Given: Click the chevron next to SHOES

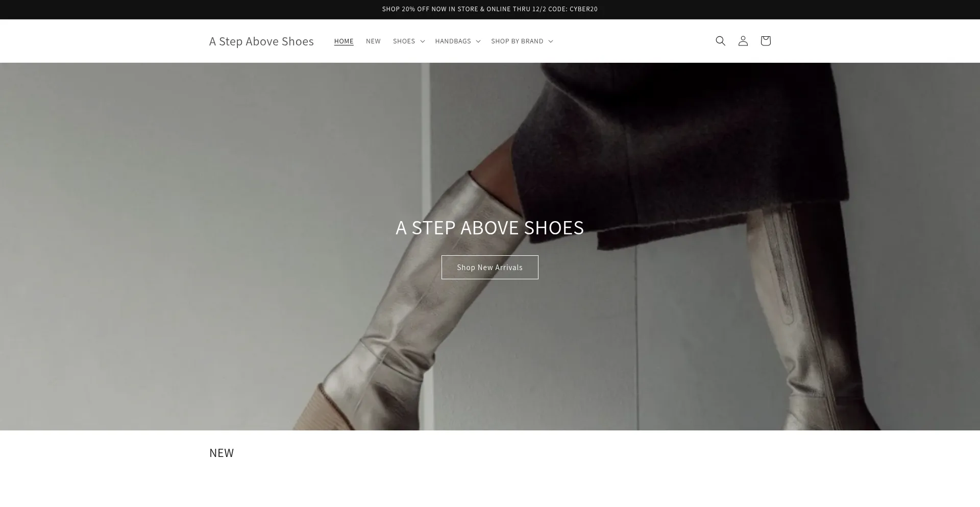Looking at the screenshot, I should tap(422, 41).
